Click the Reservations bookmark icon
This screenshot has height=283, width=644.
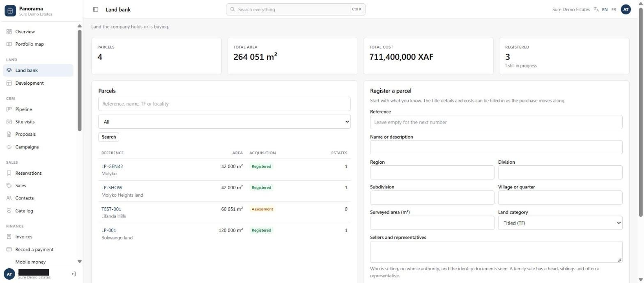(9, 173)
